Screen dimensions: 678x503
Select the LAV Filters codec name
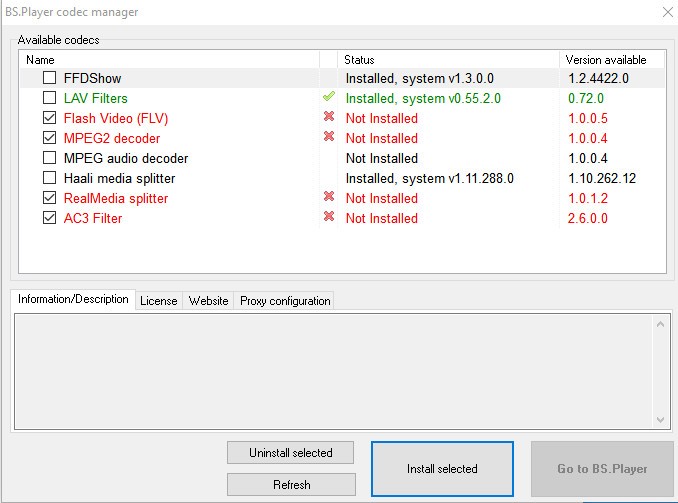pyautogui.click(x=96, y=98)
